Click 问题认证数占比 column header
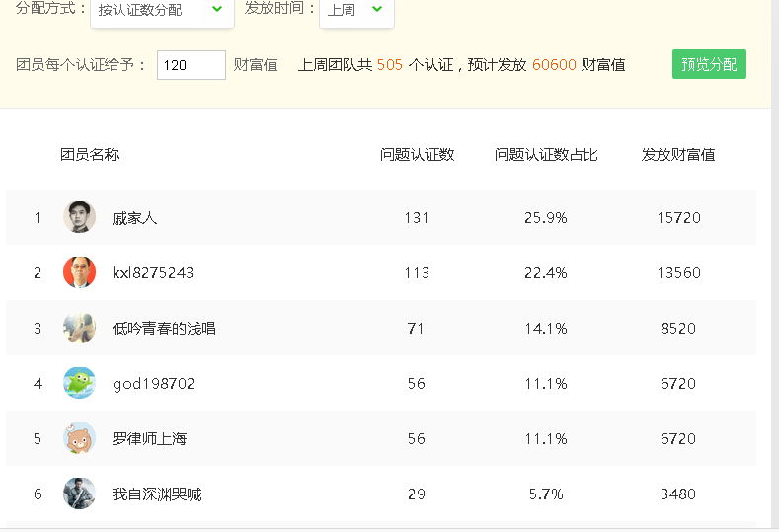Image resolution: width=779 pixels, height=532 pixels. pyautogui.click(x=546, y=155)
